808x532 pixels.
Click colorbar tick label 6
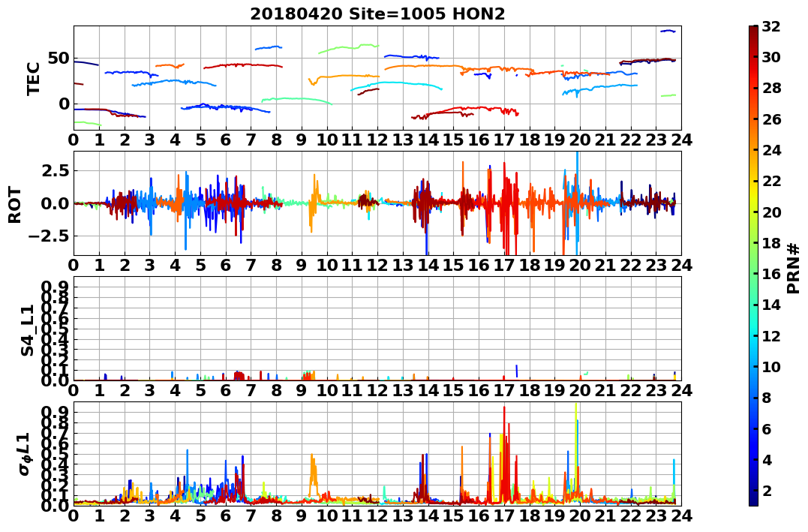point(767,428)
